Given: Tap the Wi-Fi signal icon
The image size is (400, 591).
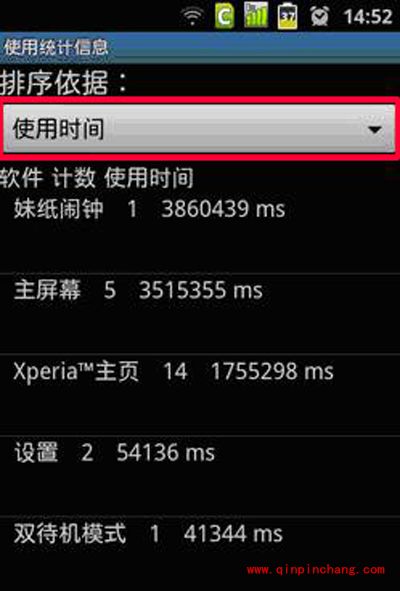Looking at the screenshot, I should point(192,17).
